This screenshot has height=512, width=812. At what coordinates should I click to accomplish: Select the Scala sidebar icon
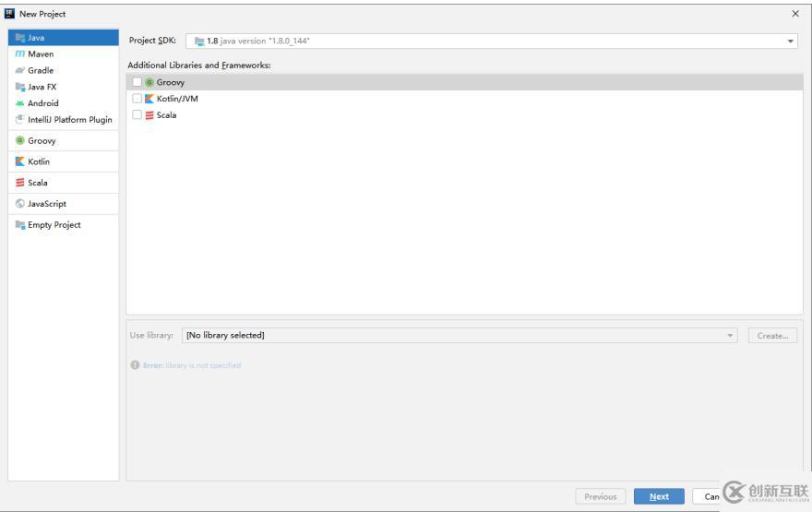[x=20, y=183]
